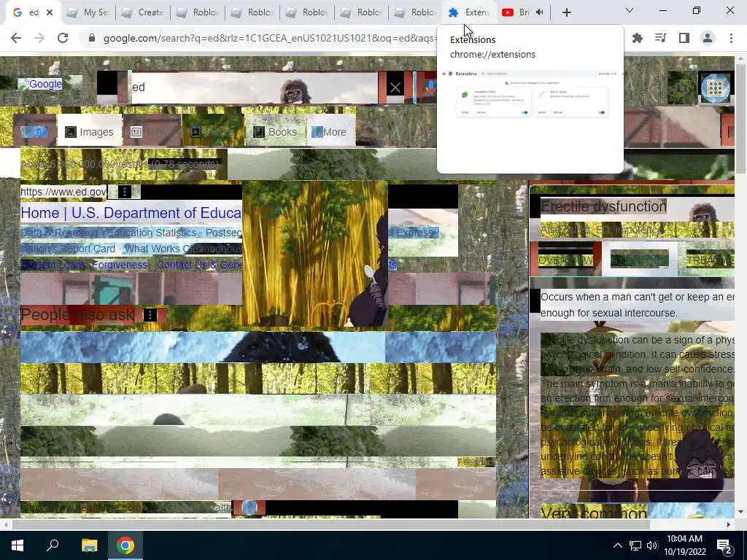The image size is (747, 560).
Task: Open the Nation's Report Card sitelink
Action: pyautogui.click(x=68, y=249)
